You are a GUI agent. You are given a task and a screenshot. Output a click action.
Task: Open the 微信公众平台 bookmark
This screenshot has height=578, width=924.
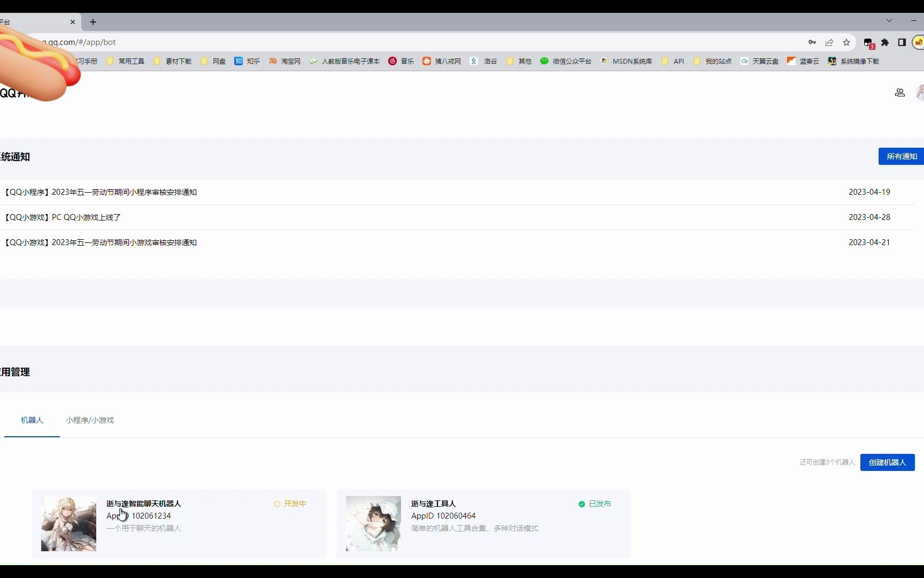tap(566, 62)
